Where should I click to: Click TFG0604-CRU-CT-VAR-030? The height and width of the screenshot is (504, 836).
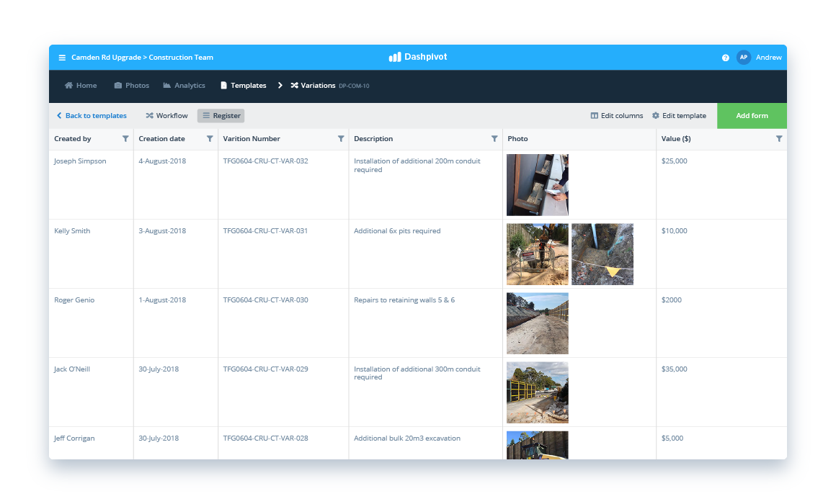(265, 300)
